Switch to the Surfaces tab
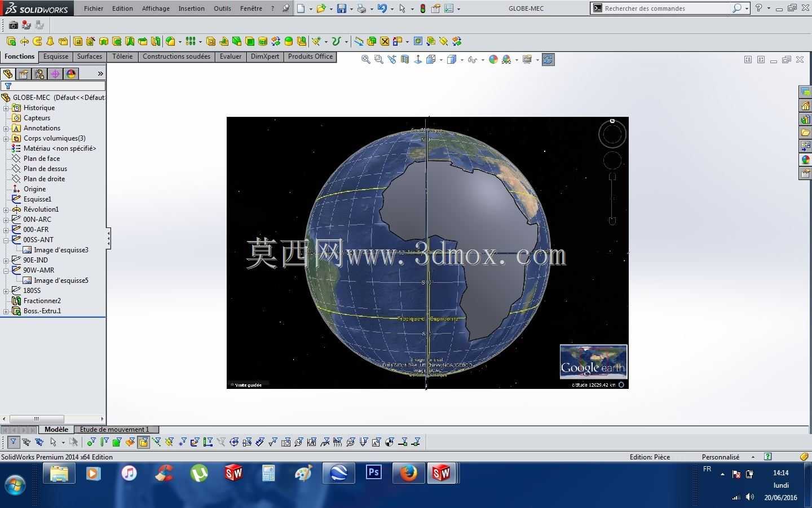Image resolution: width=812 pixels, height=508 pixels. [x=90, y=56]
